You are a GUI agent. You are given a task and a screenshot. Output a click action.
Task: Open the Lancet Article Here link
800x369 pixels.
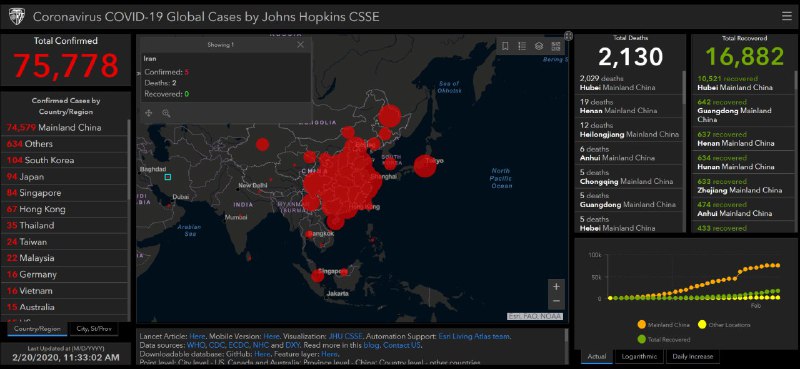197,337
